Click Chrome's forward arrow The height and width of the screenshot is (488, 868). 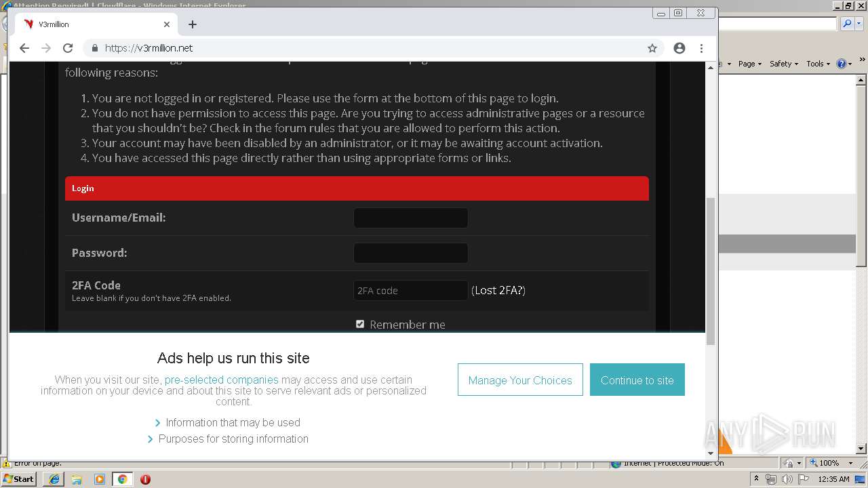coord(46,48)
